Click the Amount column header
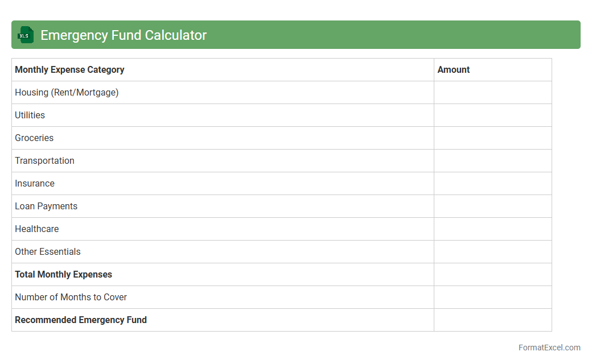This screenshot has height=364, width=592. 454,70
